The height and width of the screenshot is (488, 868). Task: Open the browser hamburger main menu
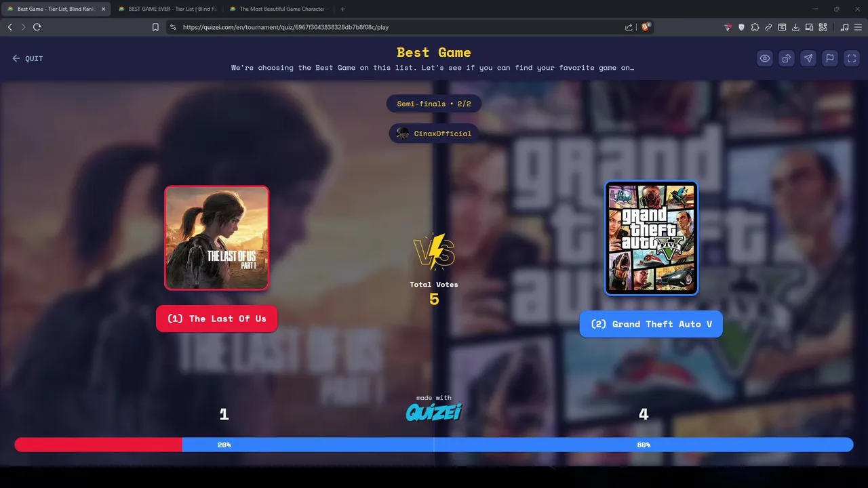click(858, 27)
